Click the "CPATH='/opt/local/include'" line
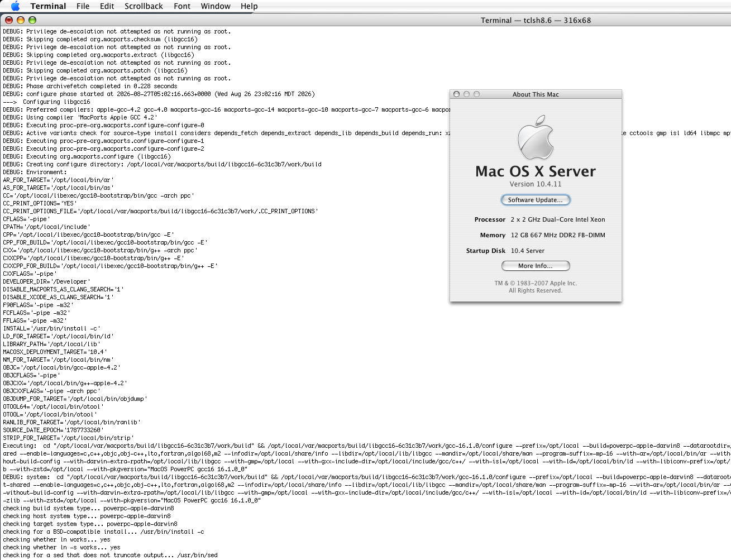The height and width of the screenshot is (560, 731). (46, 227)
